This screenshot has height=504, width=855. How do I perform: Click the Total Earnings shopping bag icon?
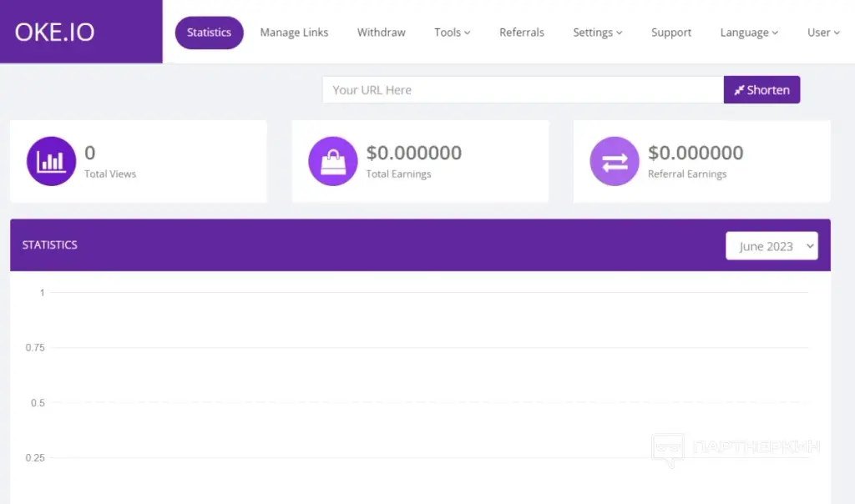pyautogui.click(x=332, y=161)
